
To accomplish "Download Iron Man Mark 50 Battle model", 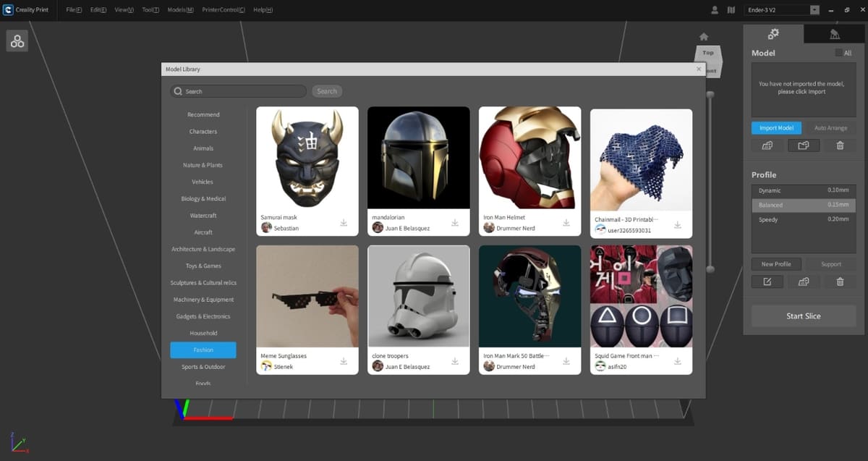I will pyautogui.click(x=566, y=361).
